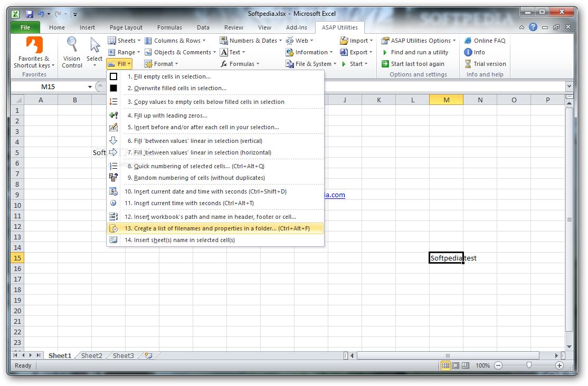Click the vertical scrollbar thumb
Viewport: 588px width, 386px height.
coord(569,219)
